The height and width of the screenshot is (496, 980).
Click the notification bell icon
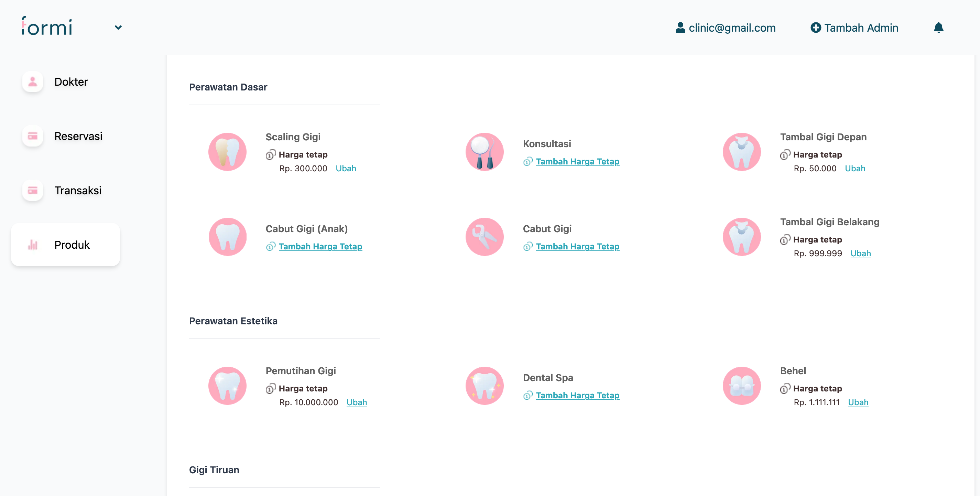click(938, 28)
